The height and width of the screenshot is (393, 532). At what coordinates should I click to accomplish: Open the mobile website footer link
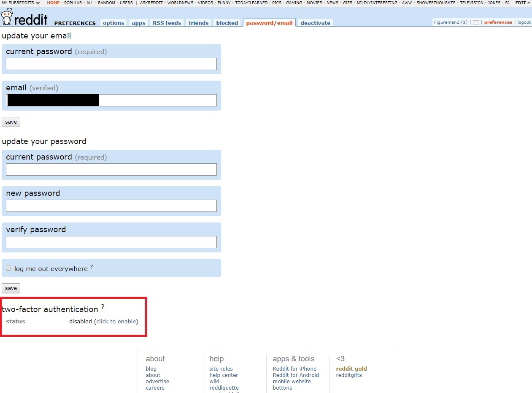click(292, 381)
